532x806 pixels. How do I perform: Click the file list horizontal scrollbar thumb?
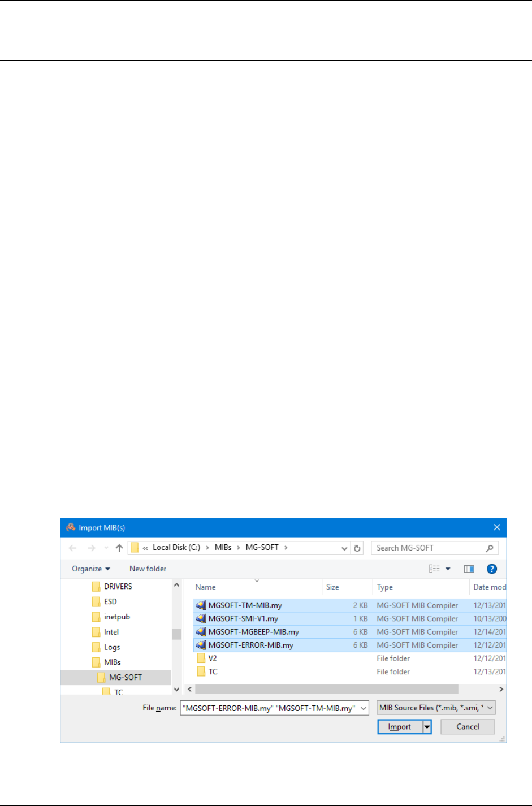[x=326, y=690]
